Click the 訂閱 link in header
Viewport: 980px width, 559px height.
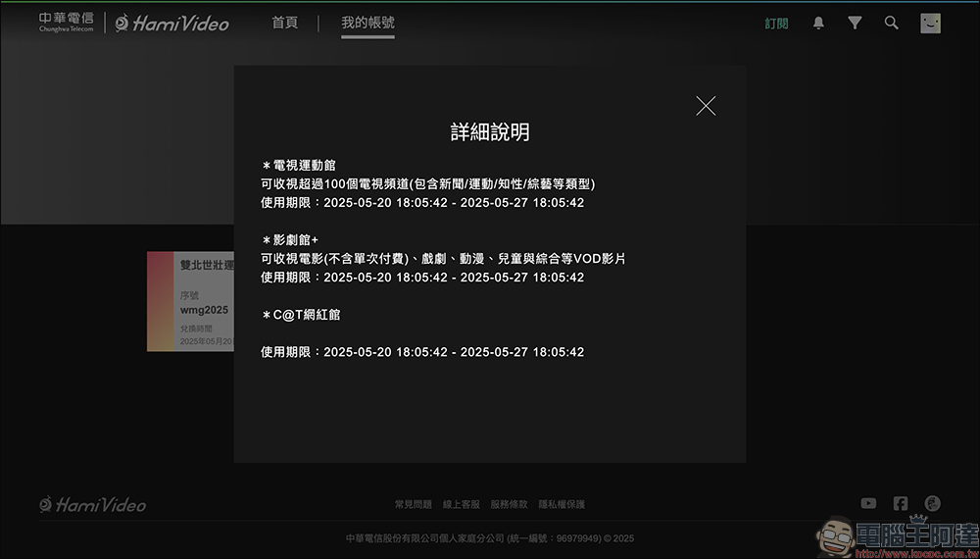pyautogui.click(x=776, y=24)
